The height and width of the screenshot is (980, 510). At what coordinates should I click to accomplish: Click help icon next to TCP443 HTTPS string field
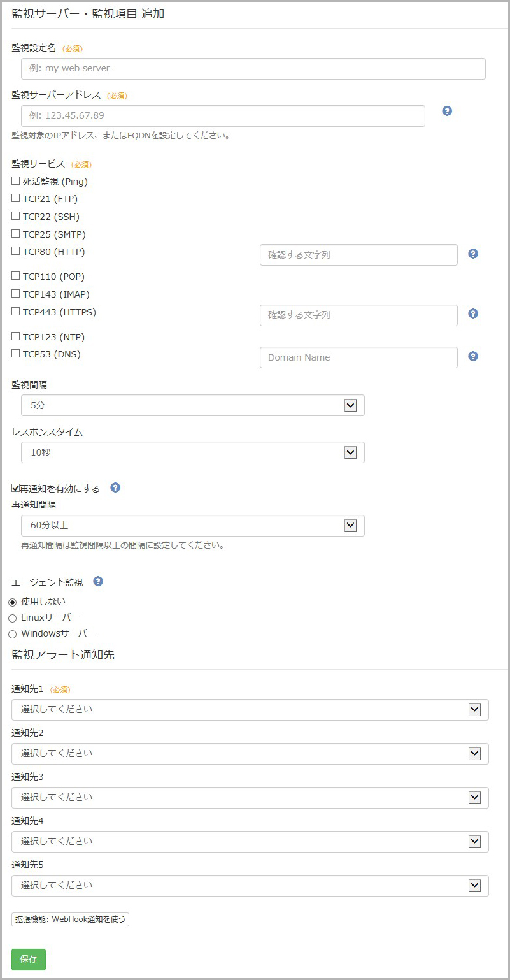pyautogui.click(x=473, y=313)
